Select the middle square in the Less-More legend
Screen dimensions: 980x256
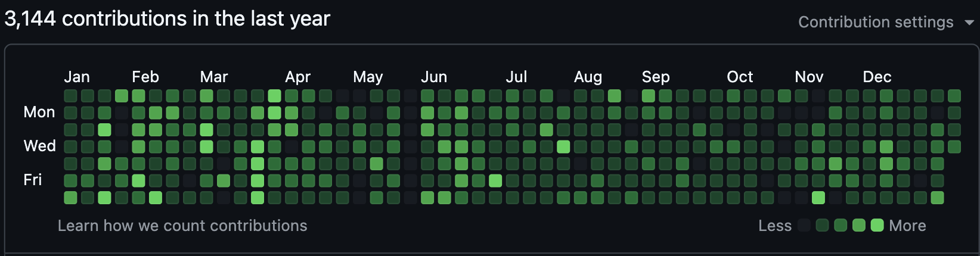point(841,225)
